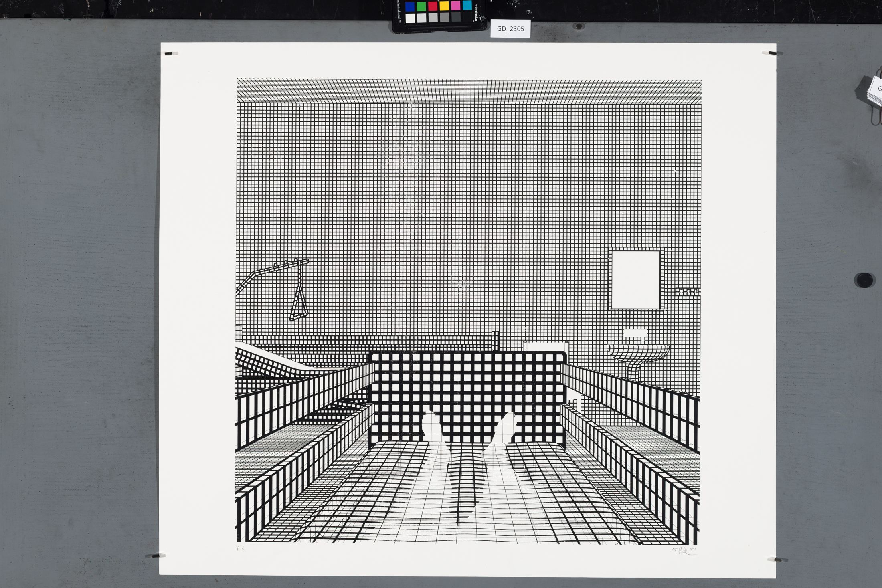
Task: Click the hanging triangle grab handle
Action: coord(299,307)
